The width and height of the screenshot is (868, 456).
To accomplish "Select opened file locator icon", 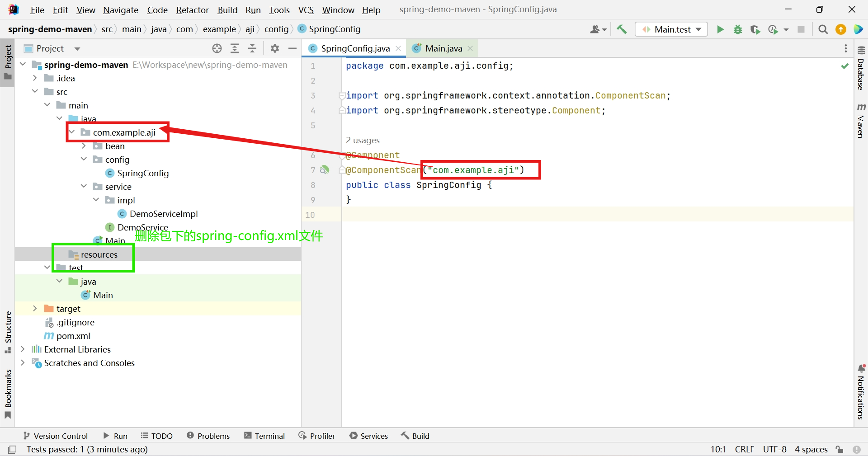I will tap(217, 48).
